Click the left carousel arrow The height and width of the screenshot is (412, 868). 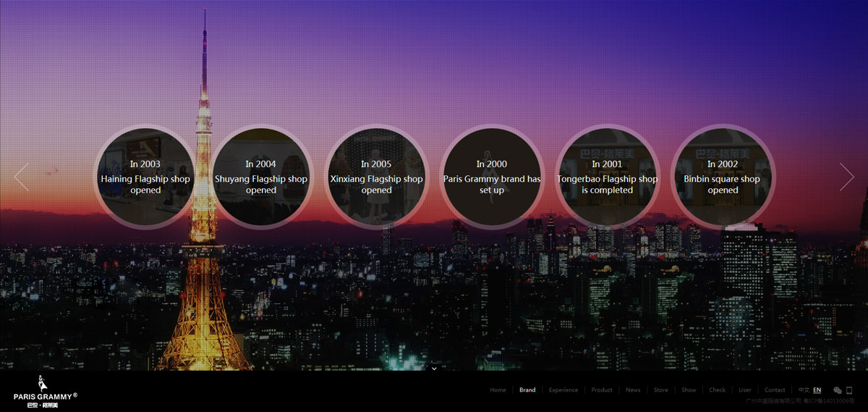pyautogui.click(x=22, y=177)
